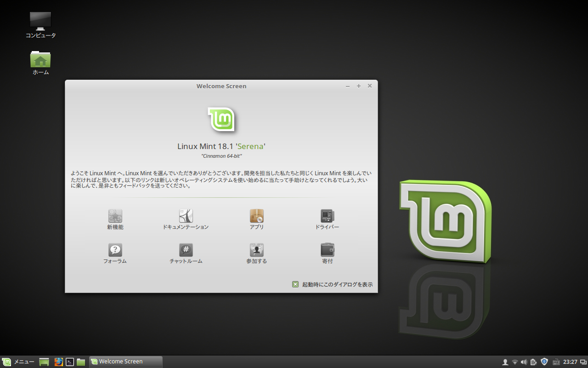The image size is (588, 368).
Task: Open the Update Manager shield icon
Action: coord(544,362)
